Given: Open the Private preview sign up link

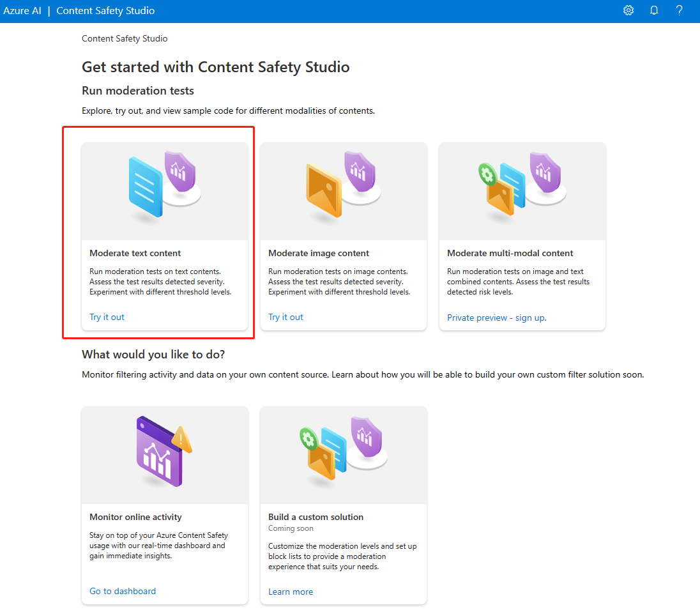Looking at the screenshot, I should (496, 317).
